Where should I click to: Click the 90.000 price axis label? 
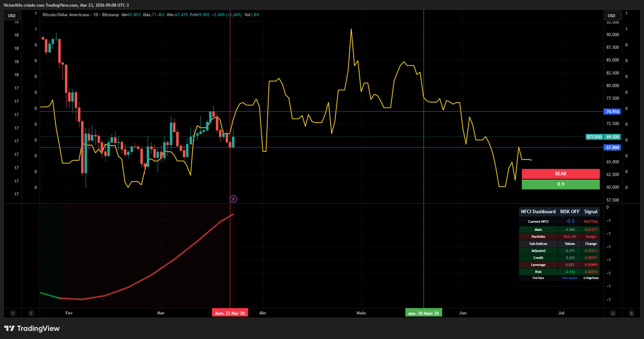(612, 34)
